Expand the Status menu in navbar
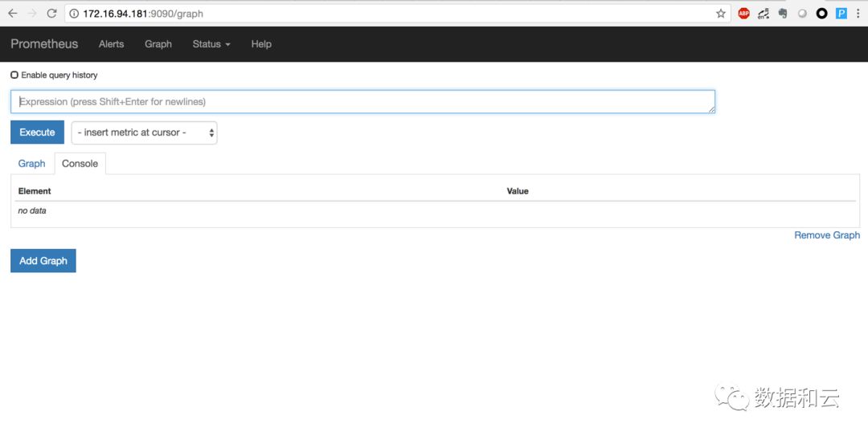868x436 pixels. [211, 44]
